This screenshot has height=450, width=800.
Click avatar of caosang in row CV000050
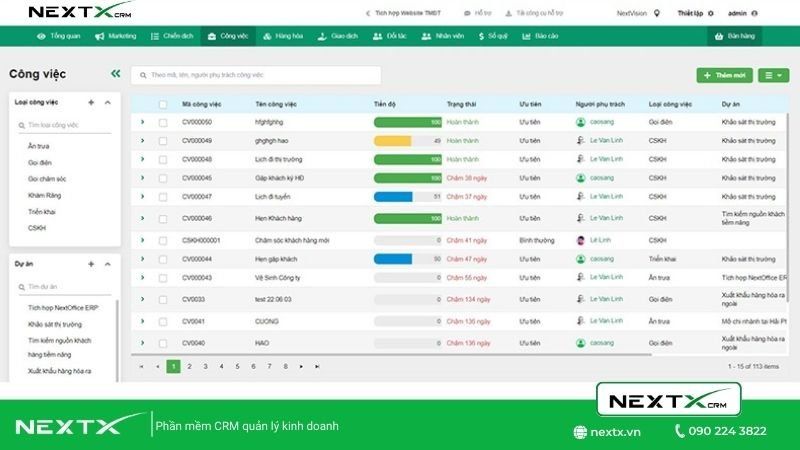point(581,122)
